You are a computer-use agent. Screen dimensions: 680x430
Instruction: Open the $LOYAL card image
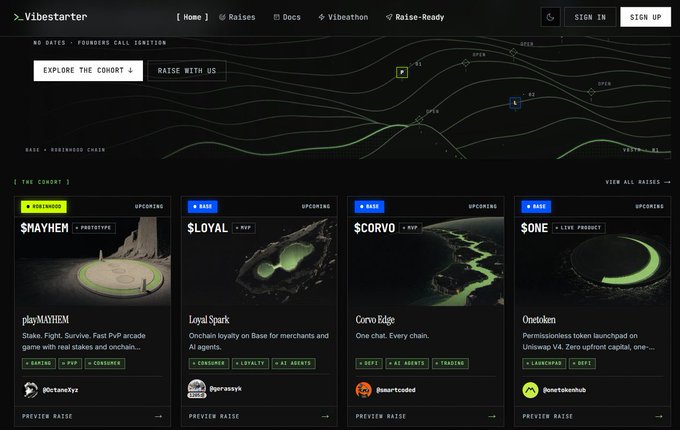click(x=259, y=261)
